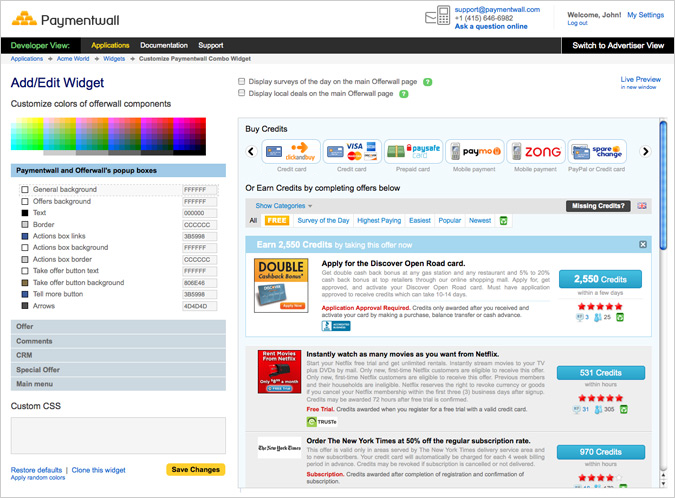
Task: Open the Support menu
Action: click(211, 45)
